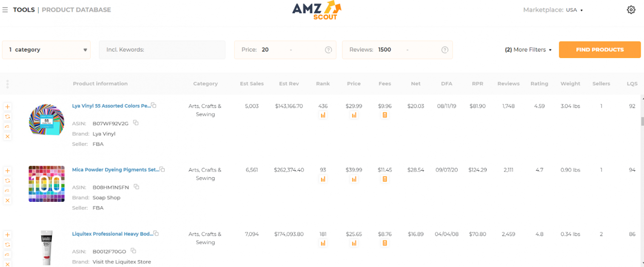This screenshot has height=267, width=644.
Task: Remove the Mica Powder product row
Action: (x=8, y=200)
